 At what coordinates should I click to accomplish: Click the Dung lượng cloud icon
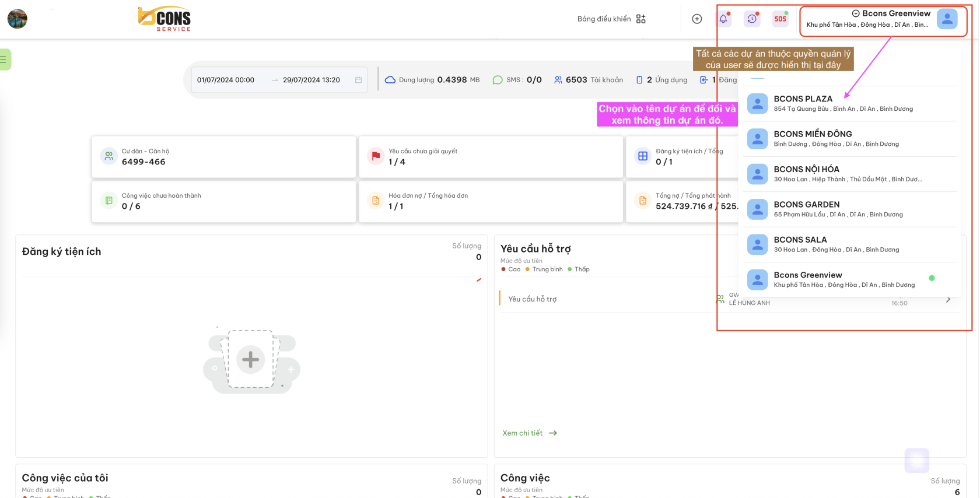pyautogui.click(x=390, y=80)
